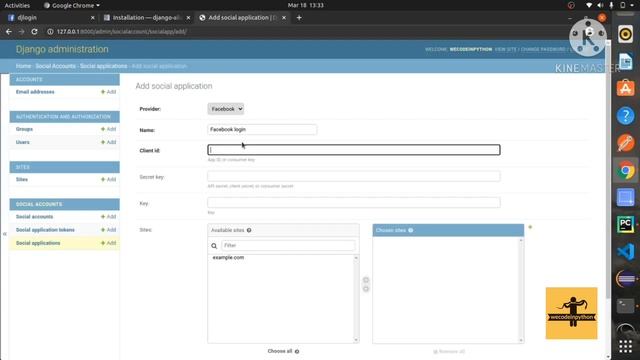Open Ubuntu Software from the dock
Image resolution: width=640 pixels, height=360 pixels.
pyautogui.click(x=625, y=89)
